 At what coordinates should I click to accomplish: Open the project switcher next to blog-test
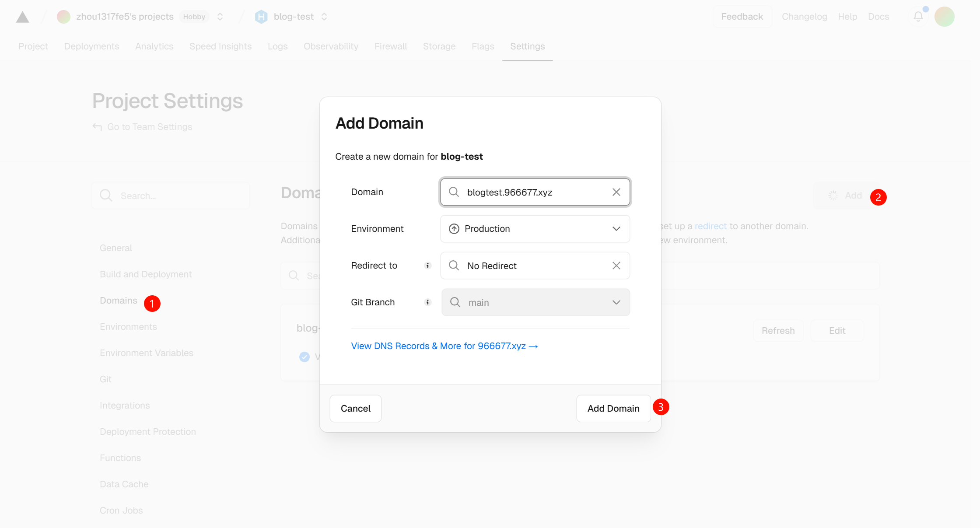tap(324, 17)
